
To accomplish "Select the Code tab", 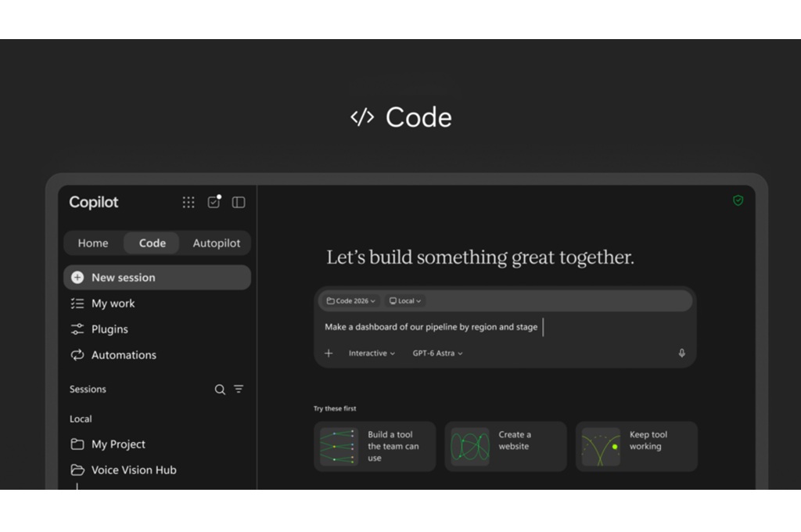I will point(153,243).
